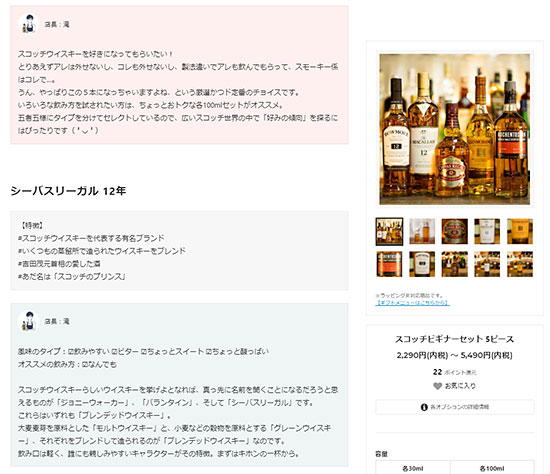
Task: Click the price range 2,290円(内税) ~ 5,490円(内税)
Action: 455,355
